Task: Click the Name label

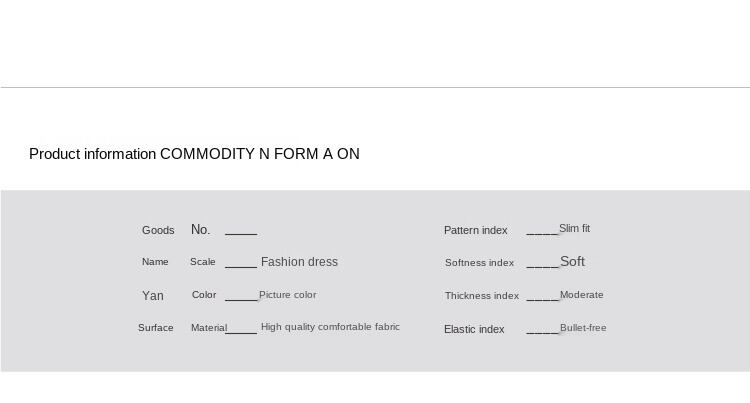Action: click(155, 262)
